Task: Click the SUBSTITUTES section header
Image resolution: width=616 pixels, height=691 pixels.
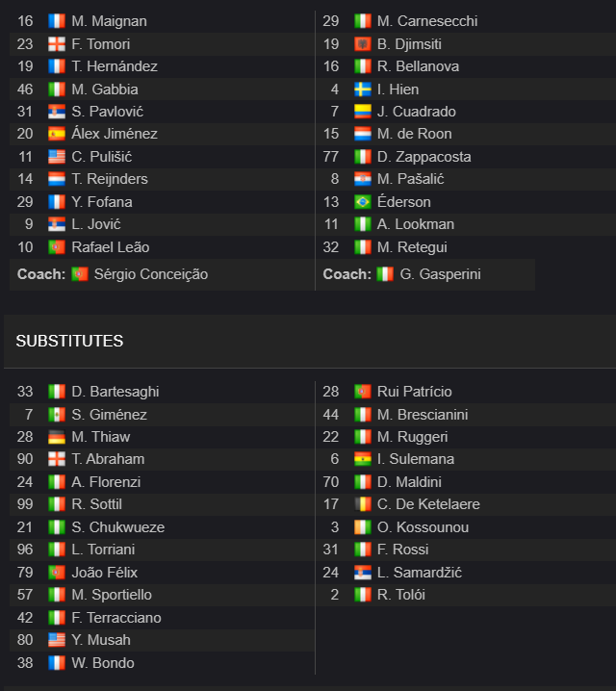Action: (x=69, y=341)
